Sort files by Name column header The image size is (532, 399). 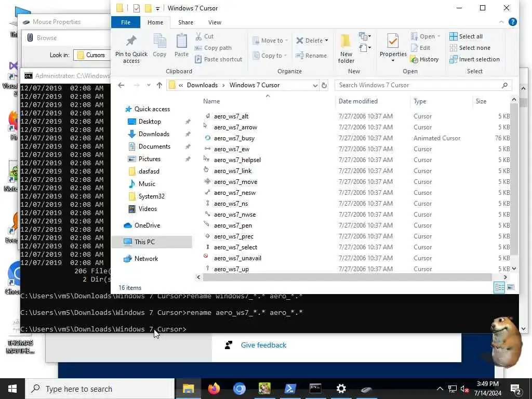[211, 101]
